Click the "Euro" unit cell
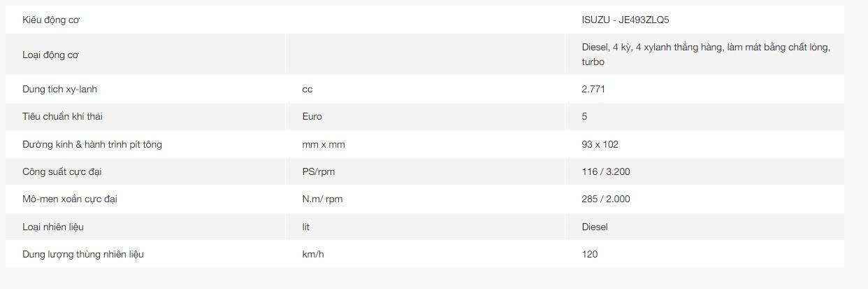This screenshot has height=289, width=868. (x=312, y=116)
